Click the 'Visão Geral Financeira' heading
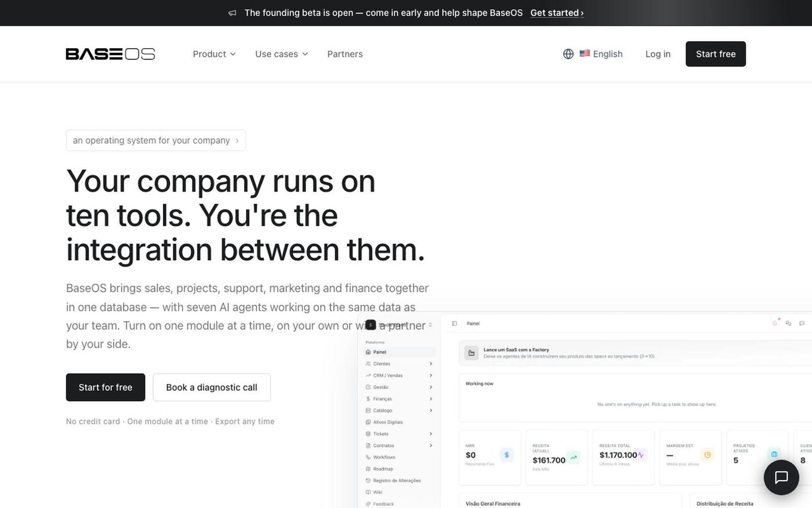 (492, 503)
